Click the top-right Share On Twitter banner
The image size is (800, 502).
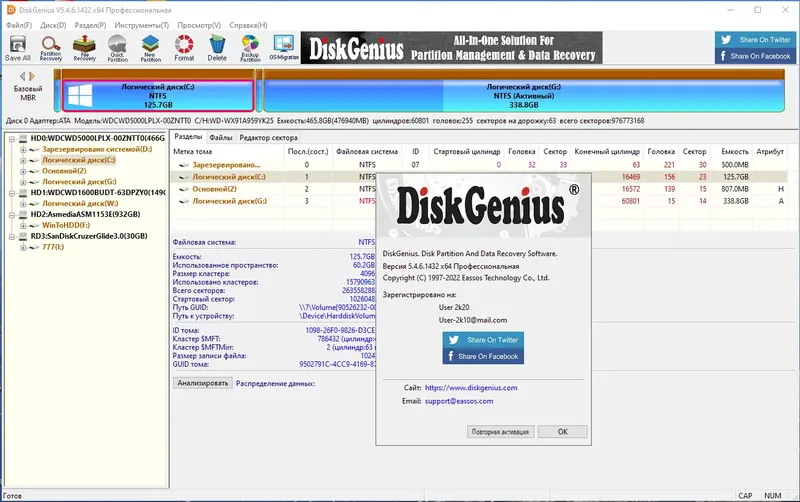755,39
